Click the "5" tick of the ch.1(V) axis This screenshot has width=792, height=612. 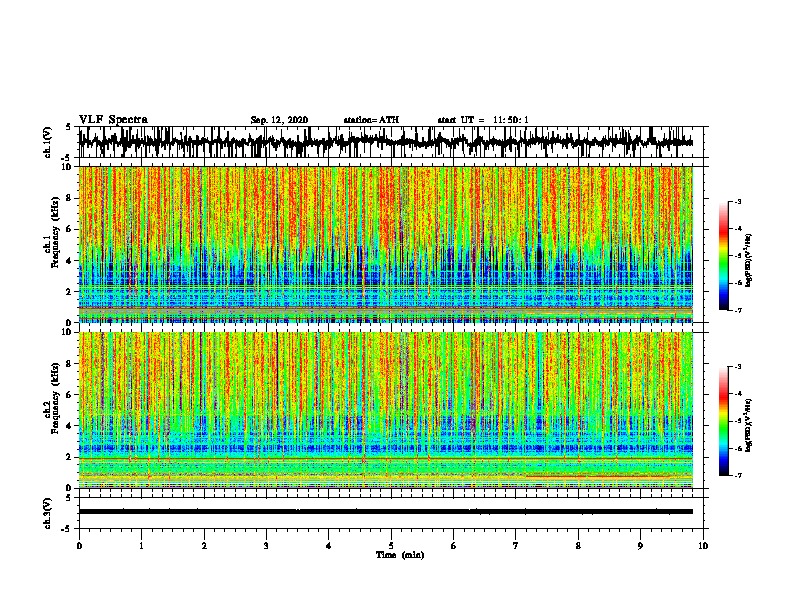point(68,127)
